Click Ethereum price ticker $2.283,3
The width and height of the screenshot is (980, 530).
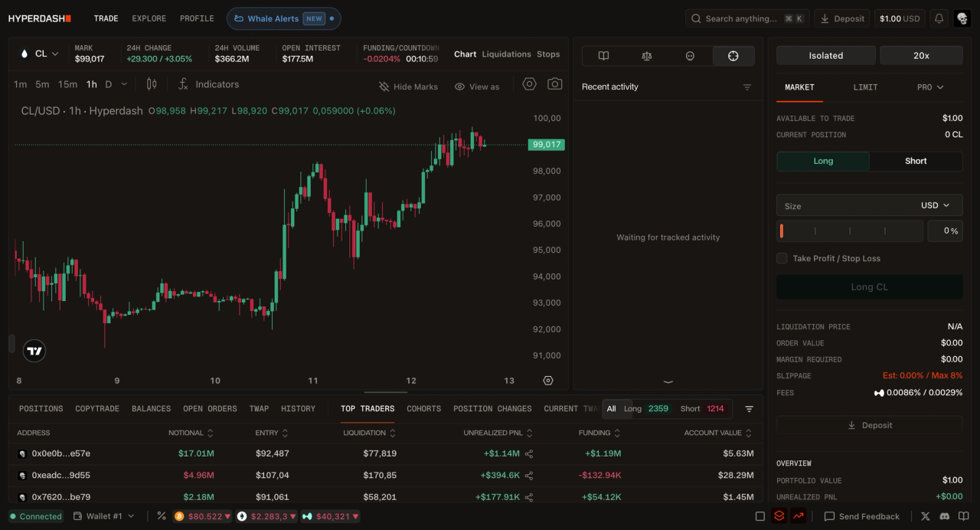pyautogui.click(x=267, y=516)
